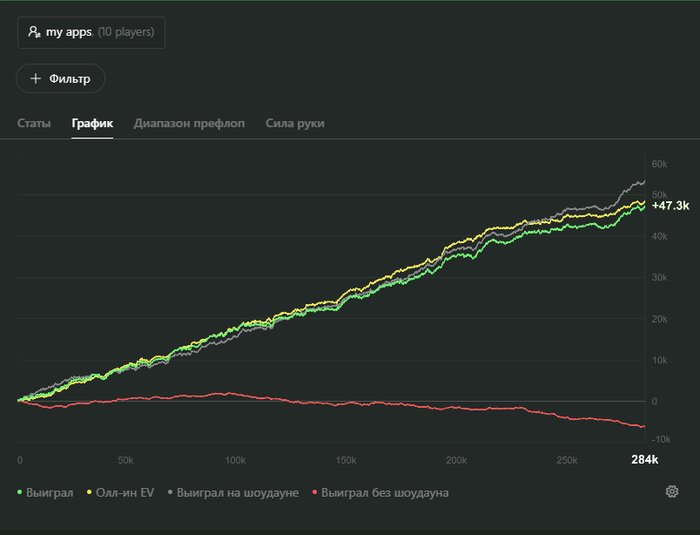The width and height of the screenshot is (700, 535).
Task: Click the yellow dot next to Олл-ин EV
Action: pyautogui.click(x=89, y=493)
